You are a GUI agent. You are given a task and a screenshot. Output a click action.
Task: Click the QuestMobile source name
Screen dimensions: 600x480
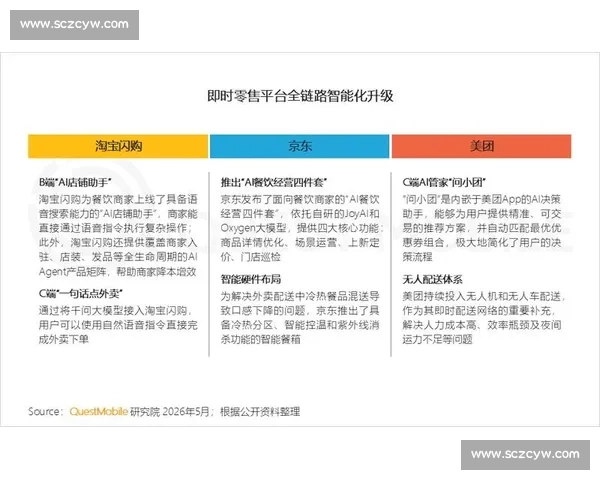tap(99, 411)
